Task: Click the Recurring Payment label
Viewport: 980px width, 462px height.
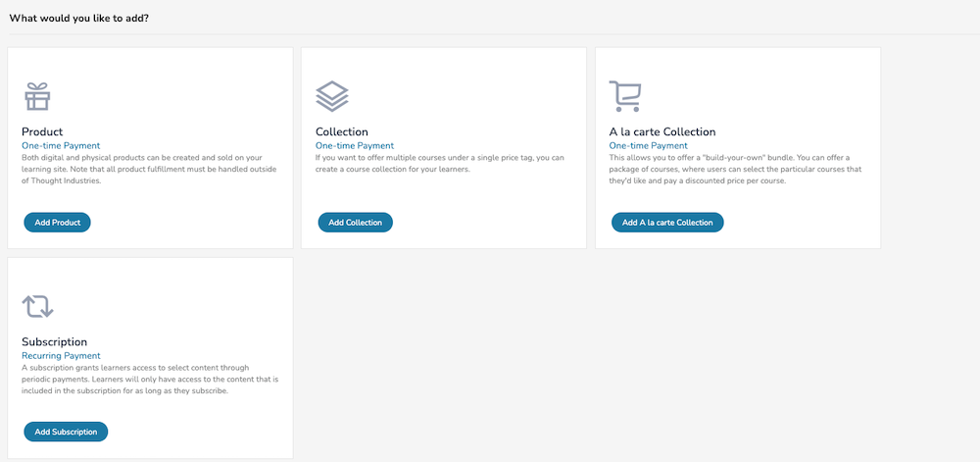Action: point(61,356)
